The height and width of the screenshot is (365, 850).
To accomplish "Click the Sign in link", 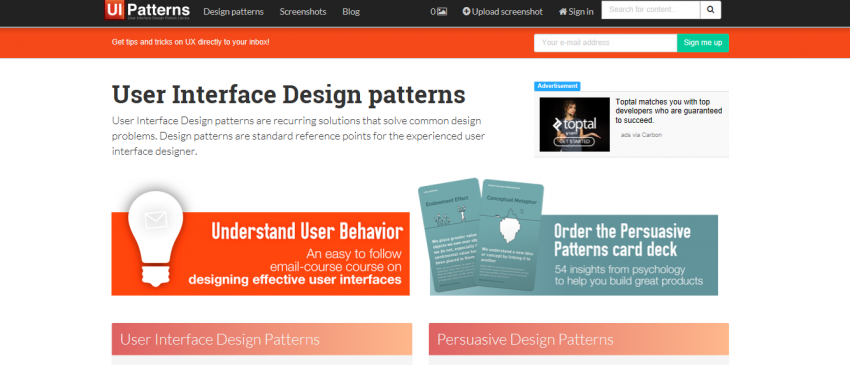I will click(581, 11).
